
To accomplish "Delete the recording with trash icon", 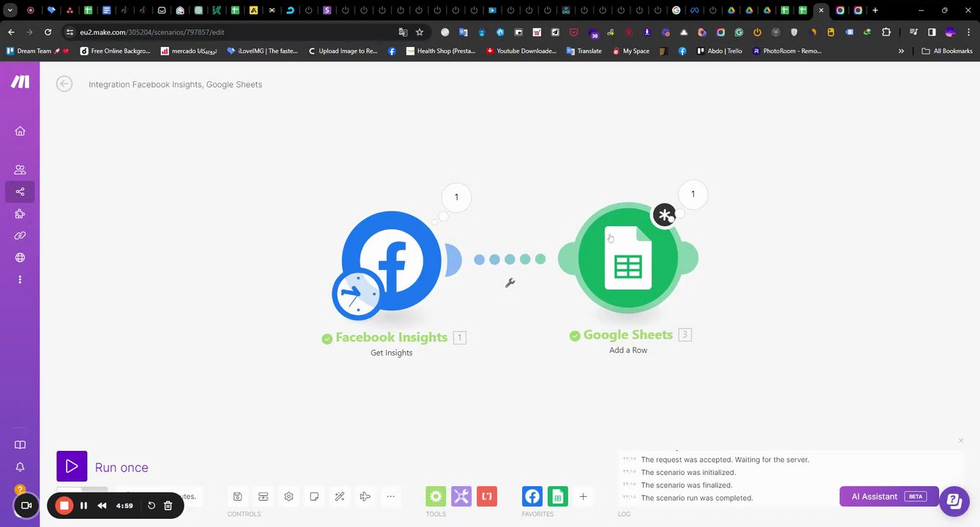I will click(168, 506).
